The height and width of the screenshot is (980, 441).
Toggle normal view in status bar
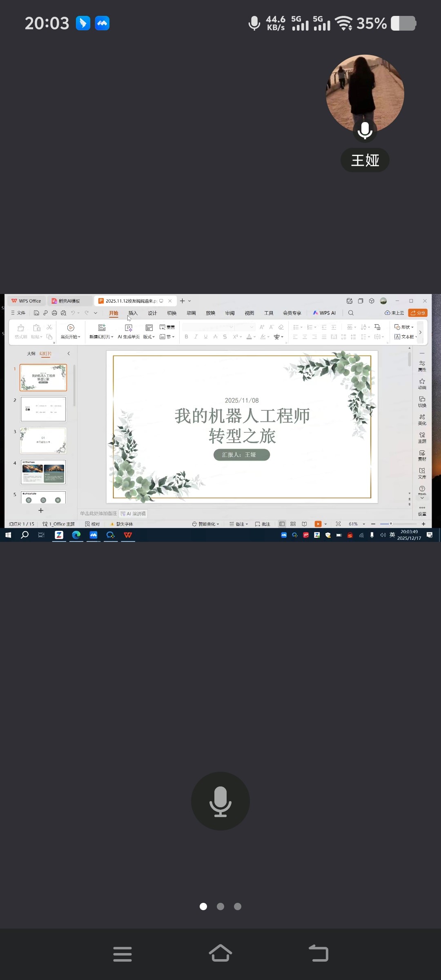282,524
